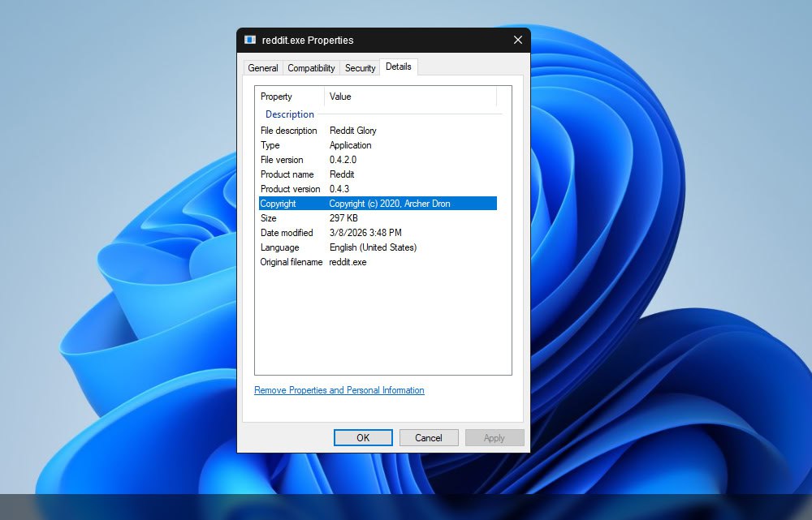
Task: Select the Language property row
Action: (378, 247)
